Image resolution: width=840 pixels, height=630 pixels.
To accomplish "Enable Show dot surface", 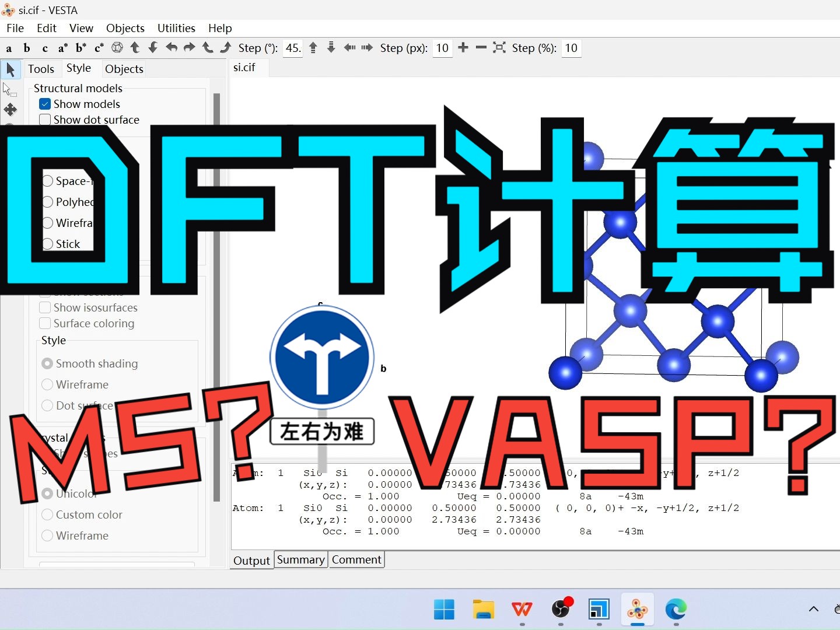I will tap(45, 120).
